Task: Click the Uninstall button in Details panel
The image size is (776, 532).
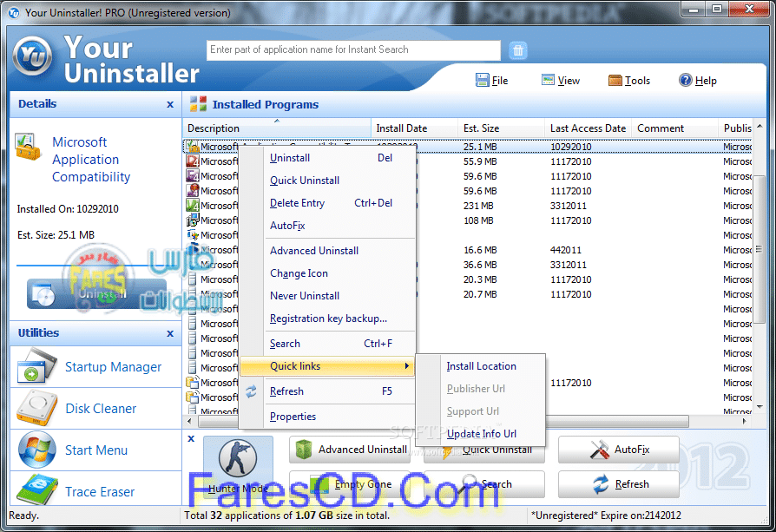Action: (x=96, y=294)
